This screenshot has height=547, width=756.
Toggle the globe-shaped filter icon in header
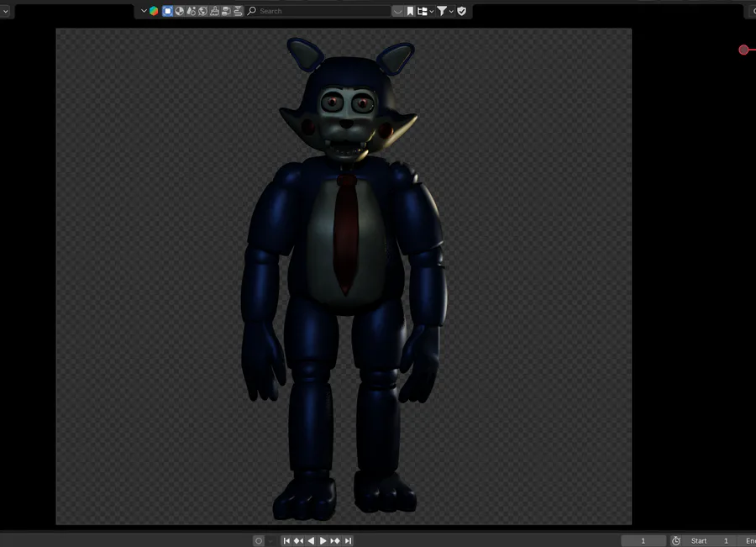202,11
